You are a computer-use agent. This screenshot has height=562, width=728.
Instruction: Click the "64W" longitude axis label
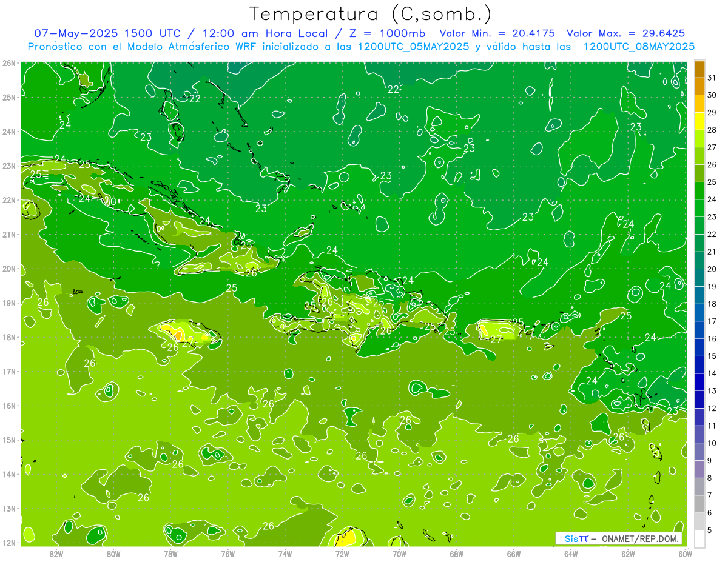571,554
